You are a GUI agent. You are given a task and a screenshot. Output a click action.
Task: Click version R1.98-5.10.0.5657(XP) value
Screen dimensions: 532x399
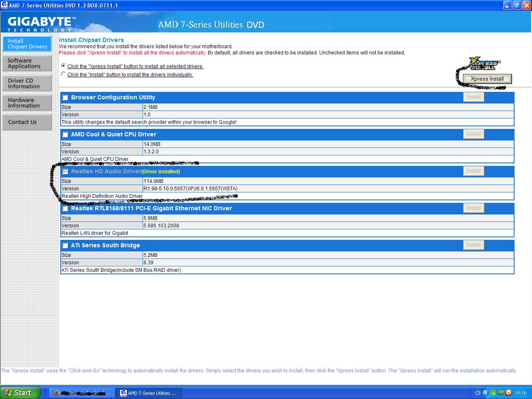click(190, 189)
